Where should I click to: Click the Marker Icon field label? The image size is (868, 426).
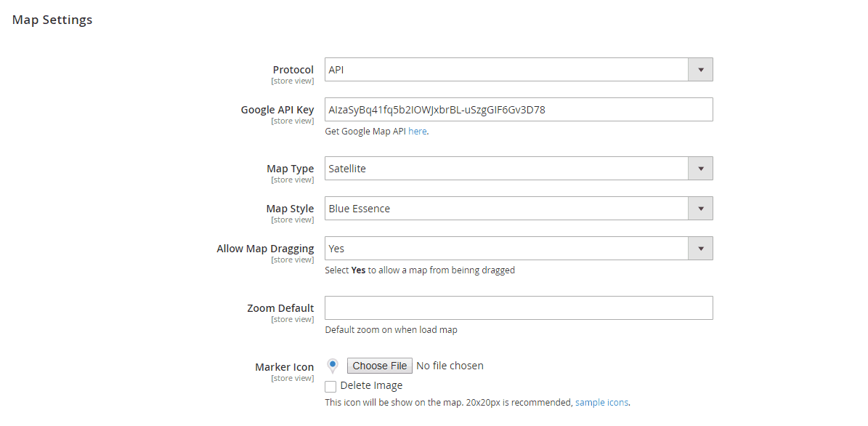coord(284,367)
